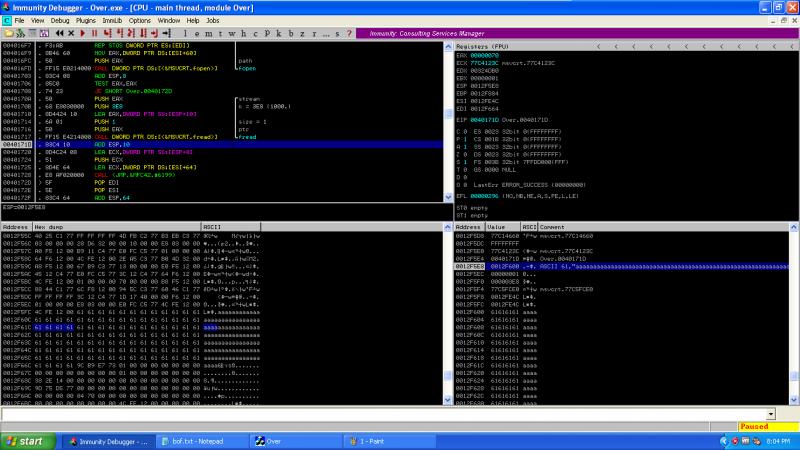Show breakpoints with the b toolbar icon
Image resolution: width=800 pixels, height=450 pixels.
(291, 34)
